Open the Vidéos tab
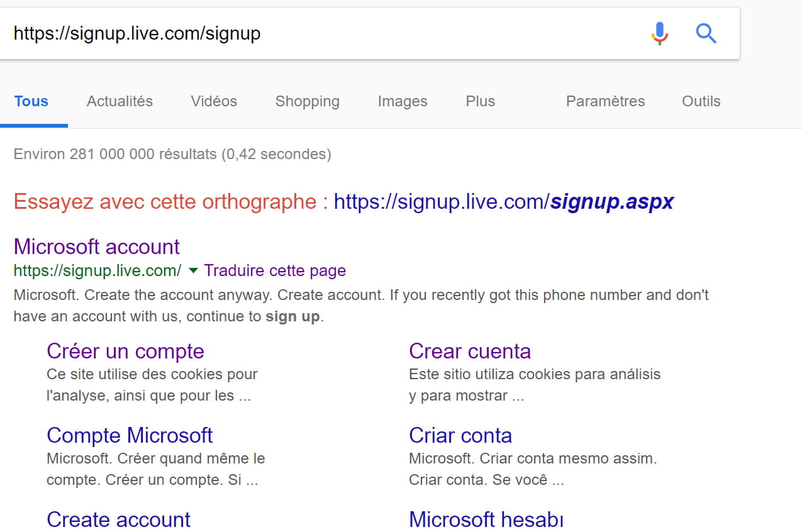This screenshot has height=532, width=802. point(214,101)
